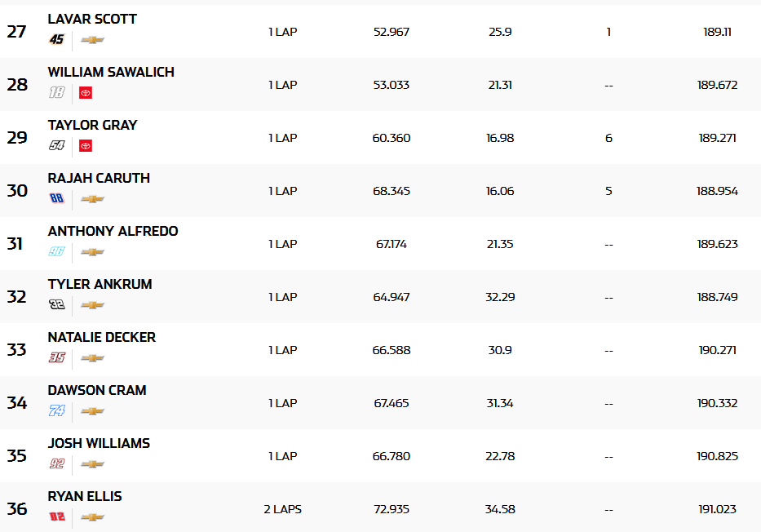Click Taylor Gray's car number 54 icon
The height and width of the screenshot is (532, 761).
pos(56,146)
